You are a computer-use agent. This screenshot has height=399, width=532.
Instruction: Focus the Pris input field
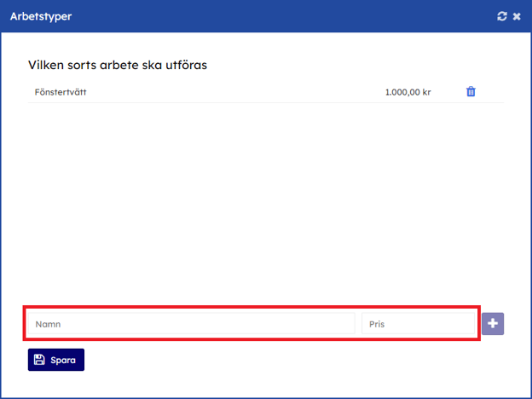[x=419, y=324]
